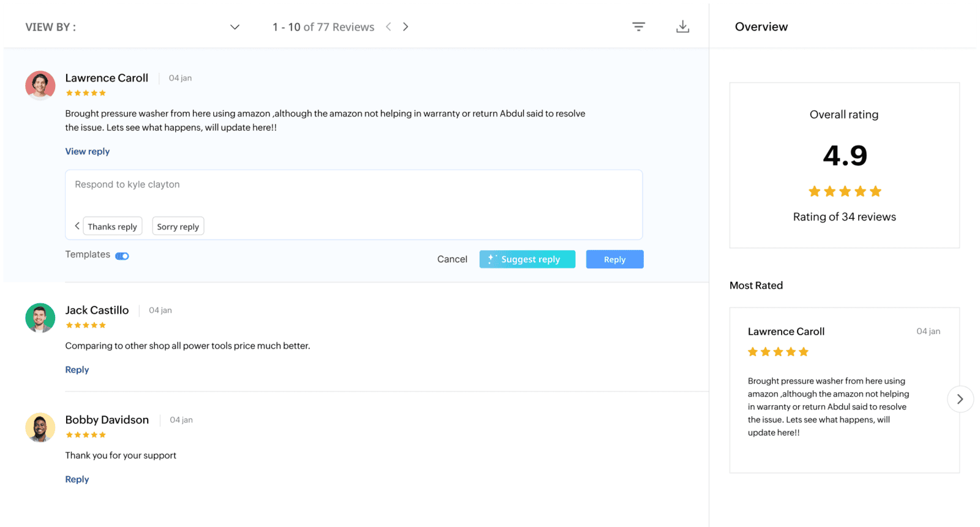Reply to Bobby Davidson's review
This screenshot has width=980, height=527.
[x=77, y=479]
